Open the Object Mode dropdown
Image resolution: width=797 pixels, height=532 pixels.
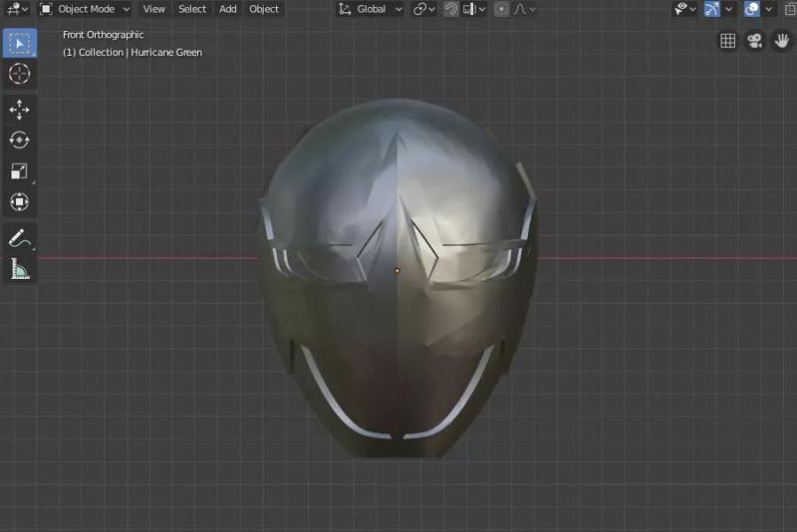pos(85,9)
